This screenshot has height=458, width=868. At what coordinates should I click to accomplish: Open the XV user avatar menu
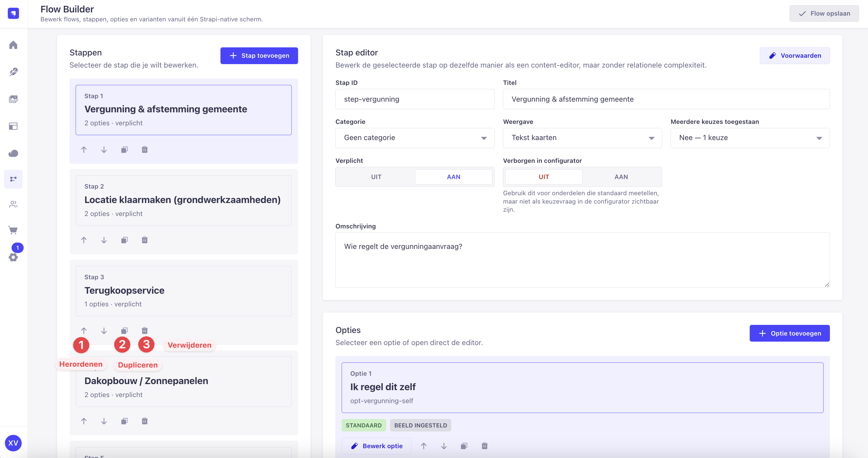click(13, 443)
